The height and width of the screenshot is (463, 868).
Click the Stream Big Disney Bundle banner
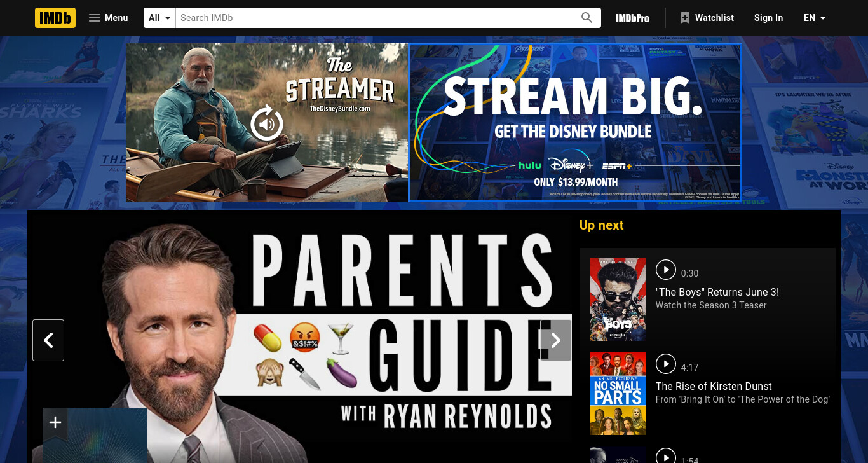click(x=575, y=123)
